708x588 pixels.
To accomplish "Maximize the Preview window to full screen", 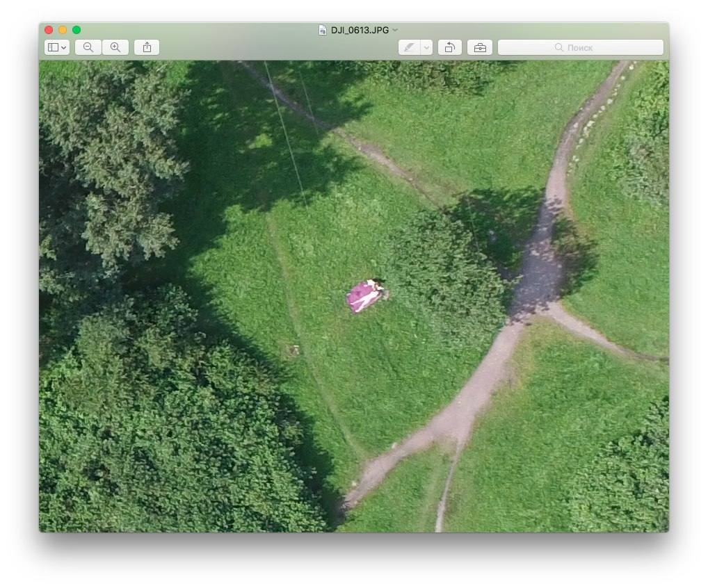I will click(x=77, y=30).
